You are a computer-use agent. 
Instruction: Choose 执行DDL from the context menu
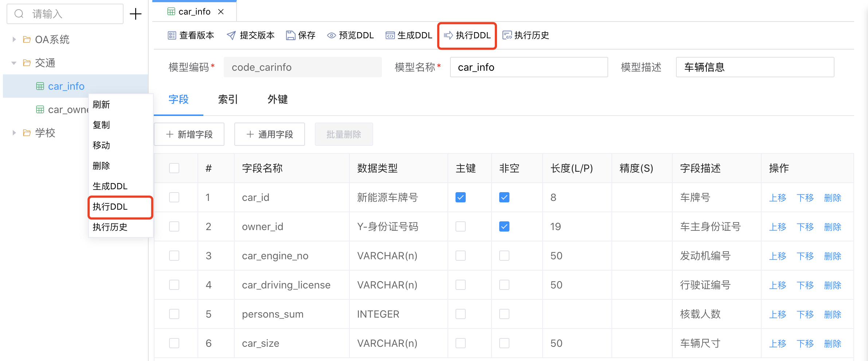pyautogui.click(x=110, y=207)
